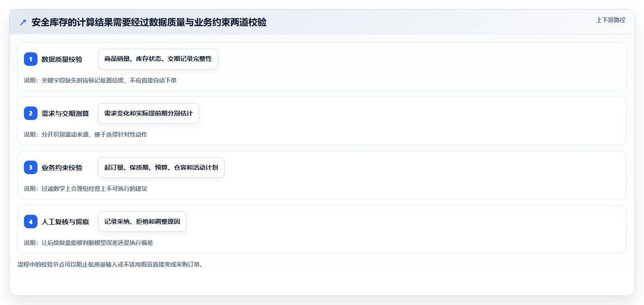Select the 记录采纳、拒绝和调整原因 chip
The width and height of the screenshot is (644, 305).
tap(142, 222)
